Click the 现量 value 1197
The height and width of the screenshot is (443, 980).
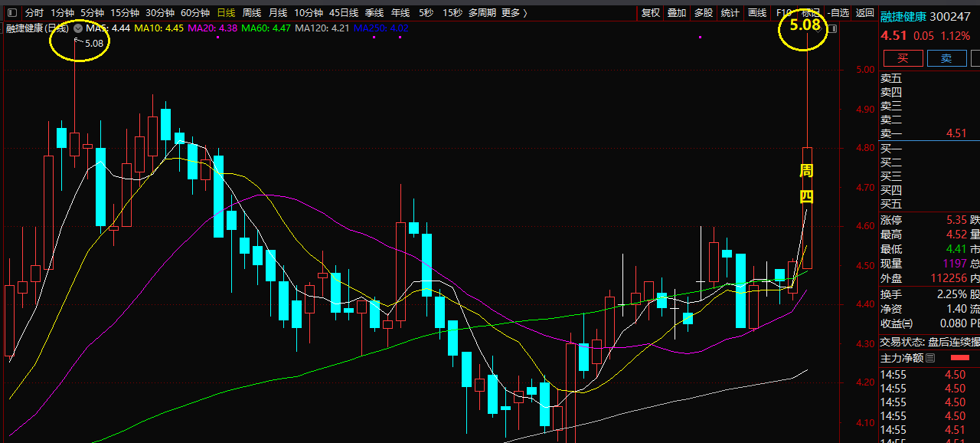(x=955, y=264)
